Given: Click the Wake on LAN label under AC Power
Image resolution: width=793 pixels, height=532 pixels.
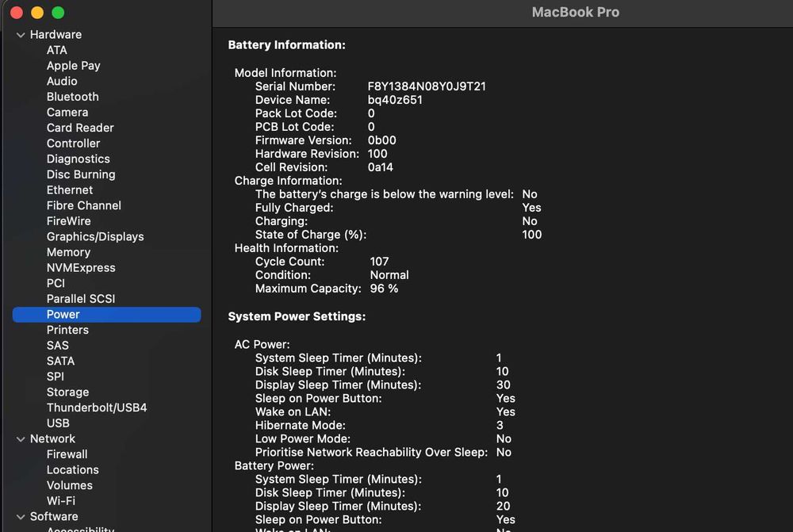Looking at the screenshot, I should tap(293, 411).
